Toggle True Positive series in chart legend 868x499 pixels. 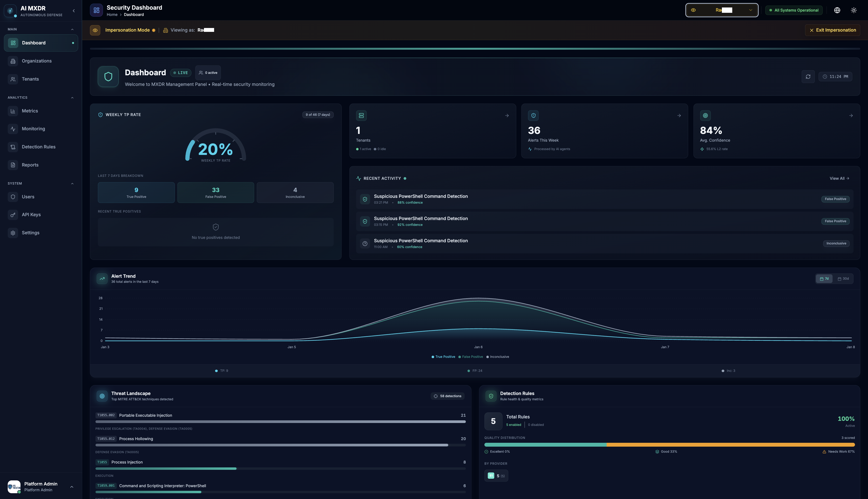[x=443, y=357]
